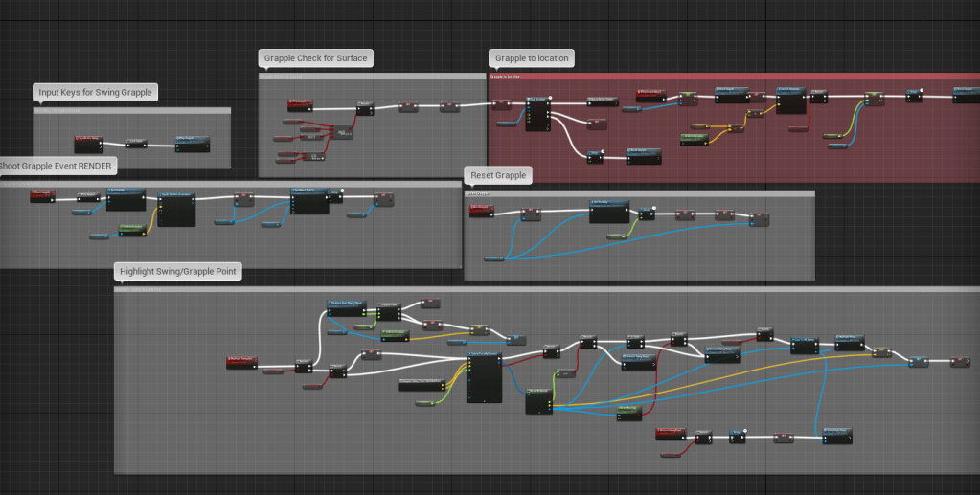This screenshot has width=980, height=495.
Task: Click the Shoot Grapple Event RENDER comment label
Action: pyautogui.click(x=56, y=167)
